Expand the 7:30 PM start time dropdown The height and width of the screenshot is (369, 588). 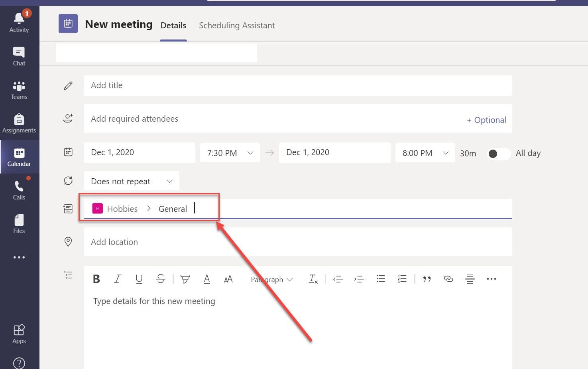point(230,153)
